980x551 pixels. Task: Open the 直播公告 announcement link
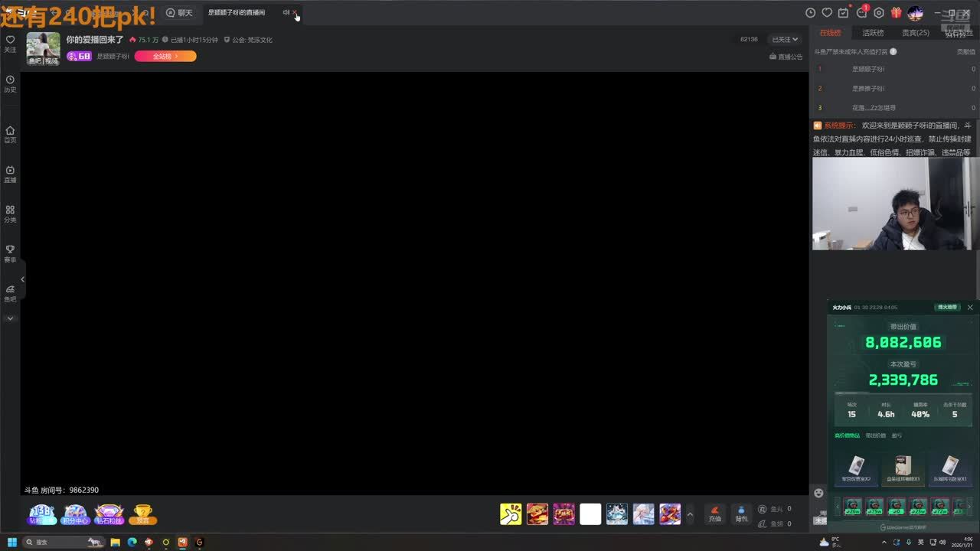pos(786,57)
